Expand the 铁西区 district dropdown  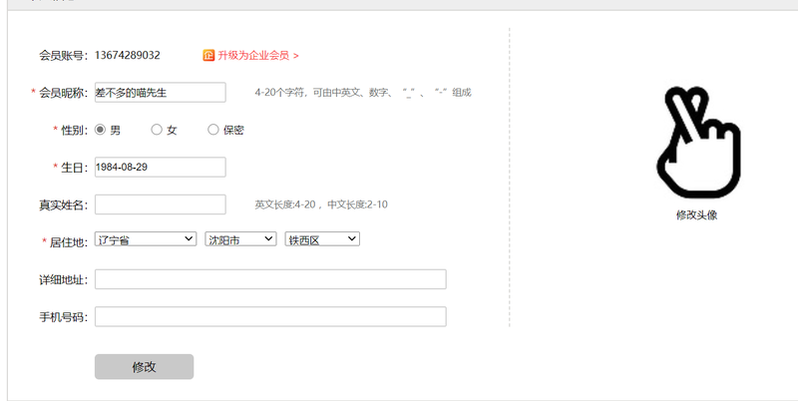tap(322, 239)
